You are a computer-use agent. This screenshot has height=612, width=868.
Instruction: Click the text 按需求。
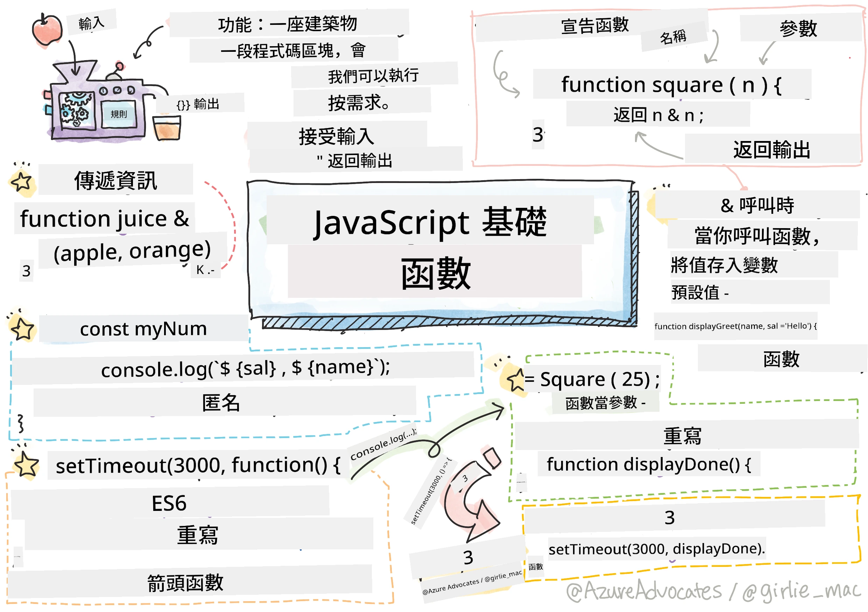point(359,103)
